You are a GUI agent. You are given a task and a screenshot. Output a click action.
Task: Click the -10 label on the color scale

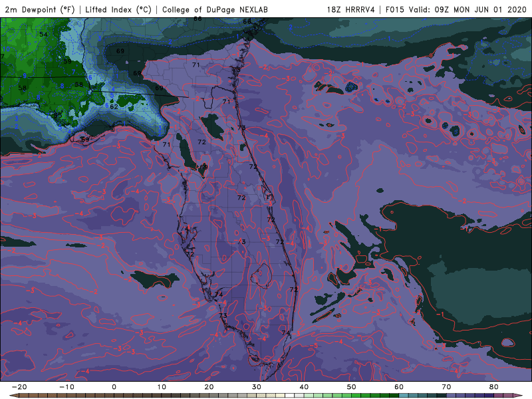66,387
